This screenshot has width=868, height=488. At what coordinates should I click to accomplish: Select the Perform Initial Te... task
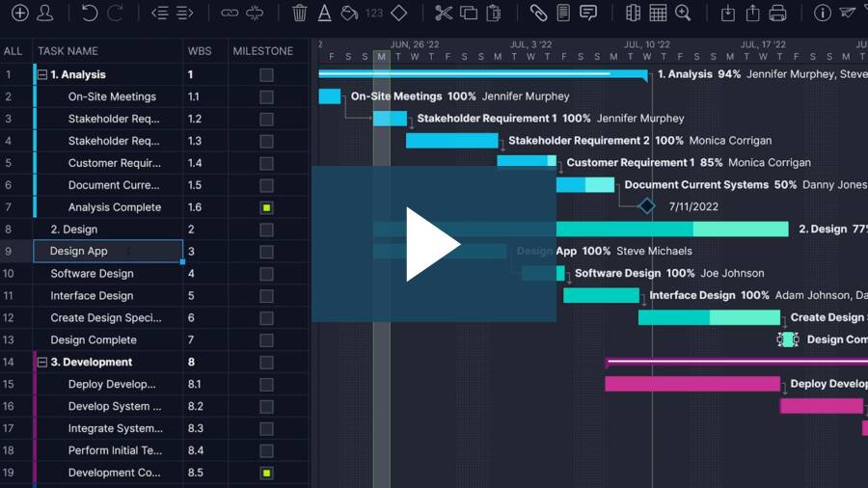[x=115, y=451]
